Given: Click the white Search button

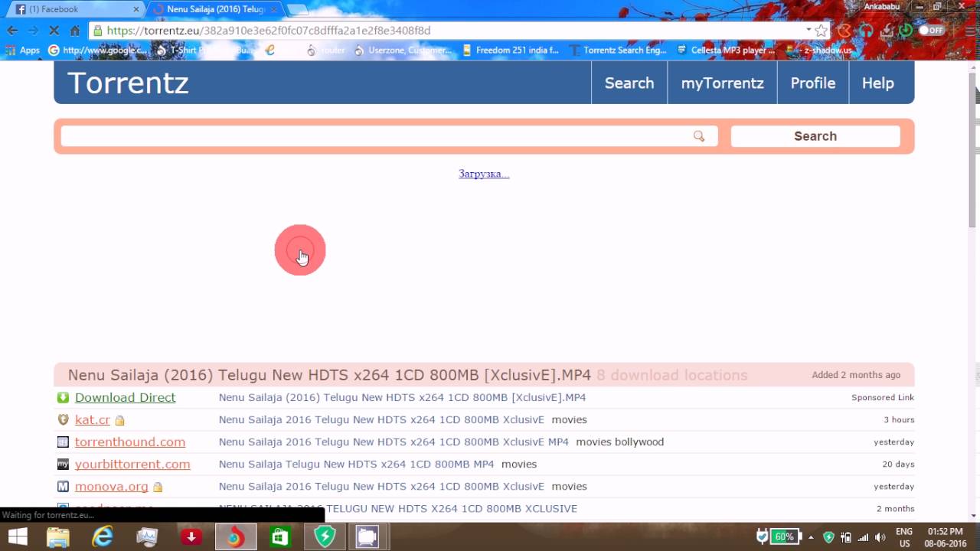Looking at the screenshot, I should point(815,136).
